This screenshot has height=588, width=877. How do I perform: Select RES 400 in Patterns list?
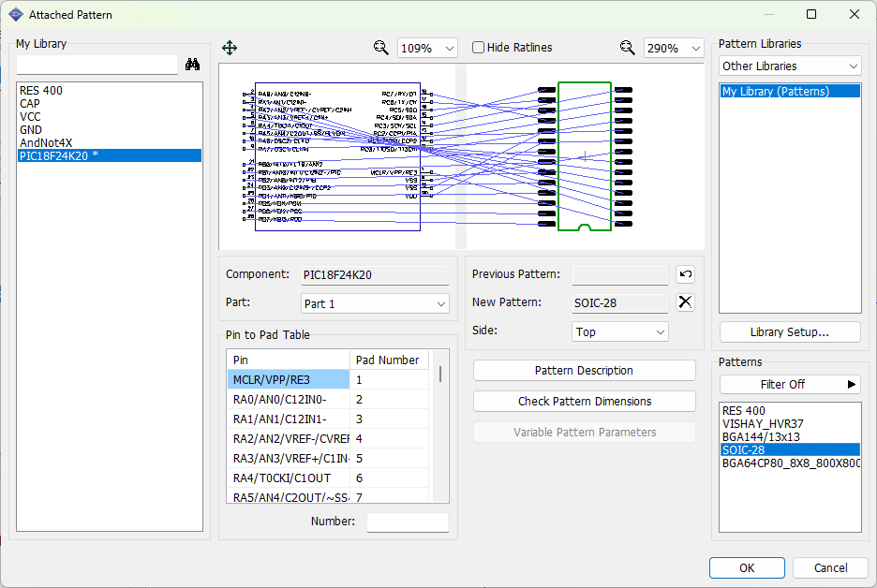(x=790, y=411)
